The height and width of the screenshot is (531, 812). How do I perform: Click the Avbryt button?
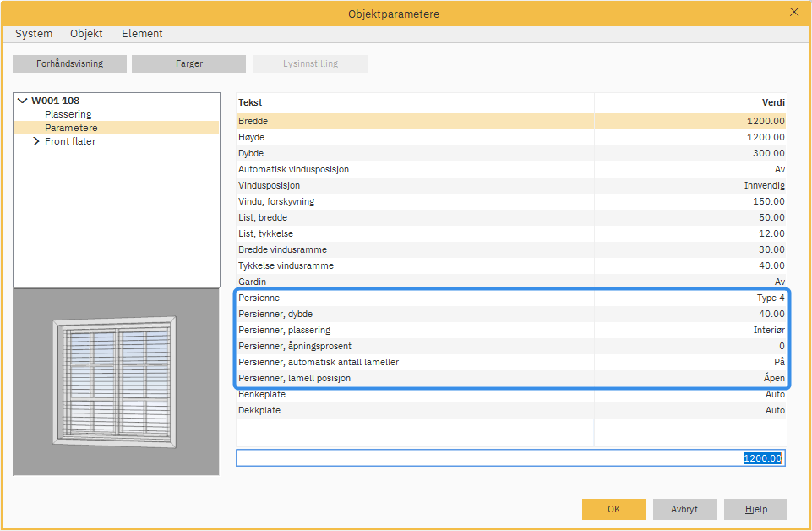(x=684, y=509)
